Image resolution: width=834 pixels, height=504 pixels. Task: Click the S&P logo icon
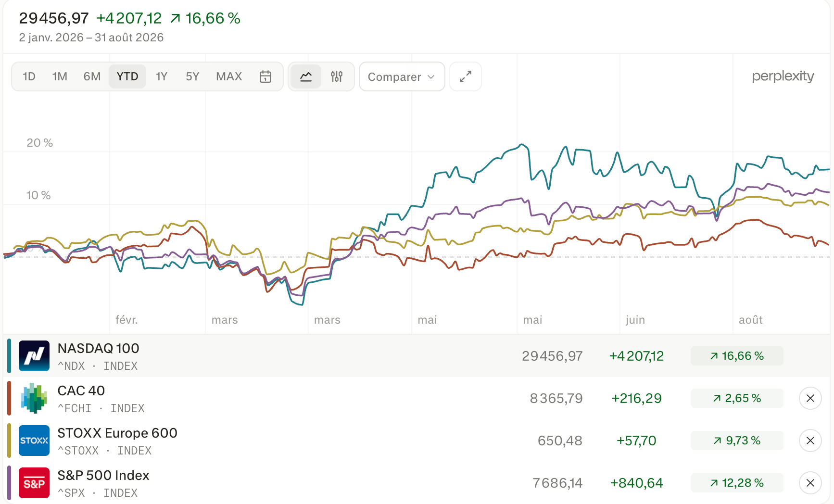34,483
